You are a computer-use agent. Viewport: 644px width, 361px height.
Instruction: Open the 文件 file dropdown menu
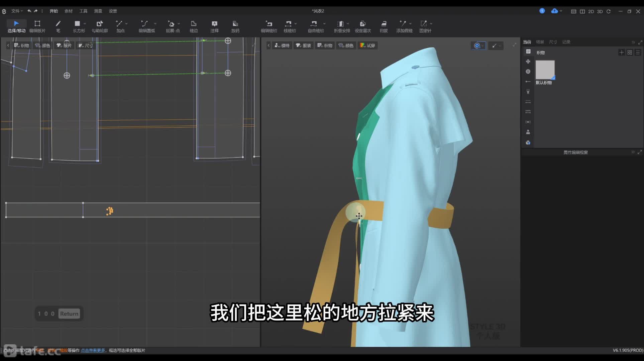pos(17,11)
